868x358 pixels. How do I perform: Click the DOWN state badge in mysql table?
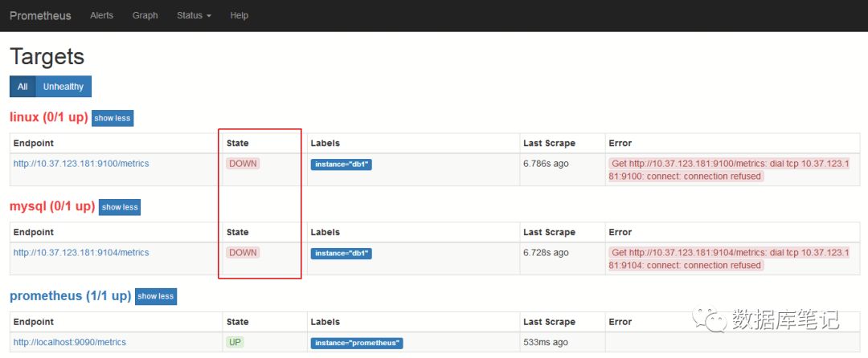tap(243, 253)
